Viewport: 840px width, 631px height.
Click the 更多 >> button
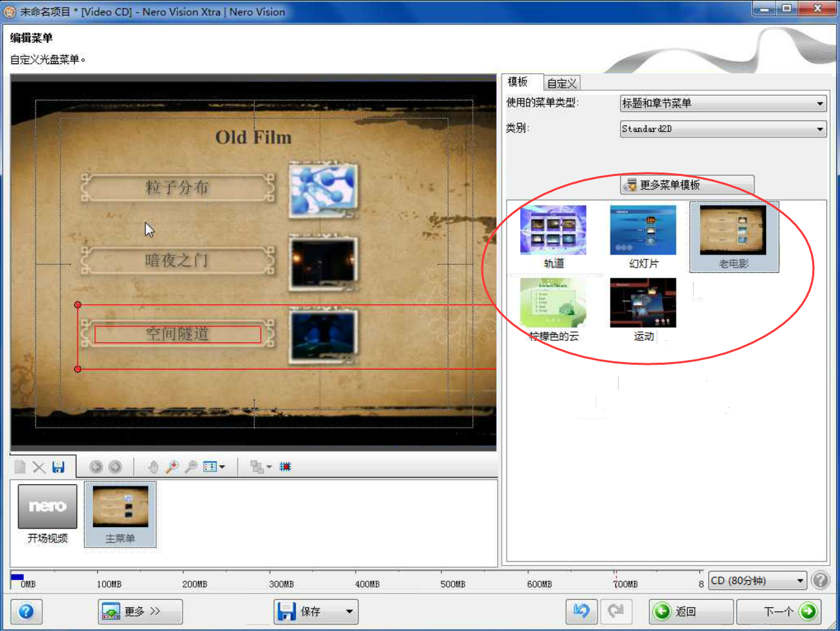coord(141,611)
